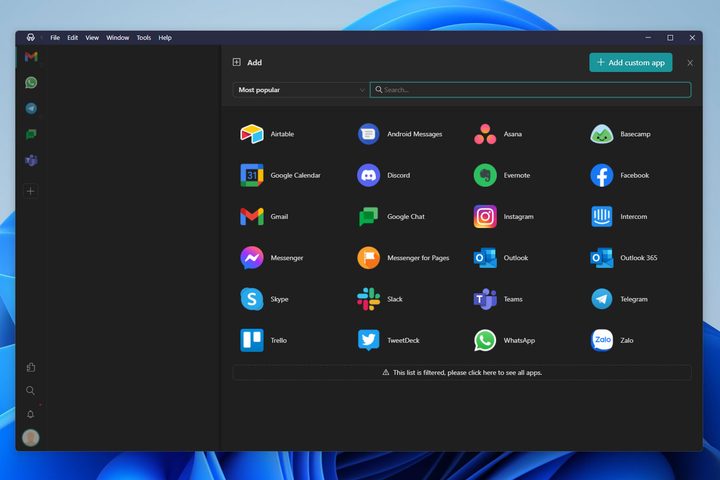Add the Outlook app

click(501, 258)
